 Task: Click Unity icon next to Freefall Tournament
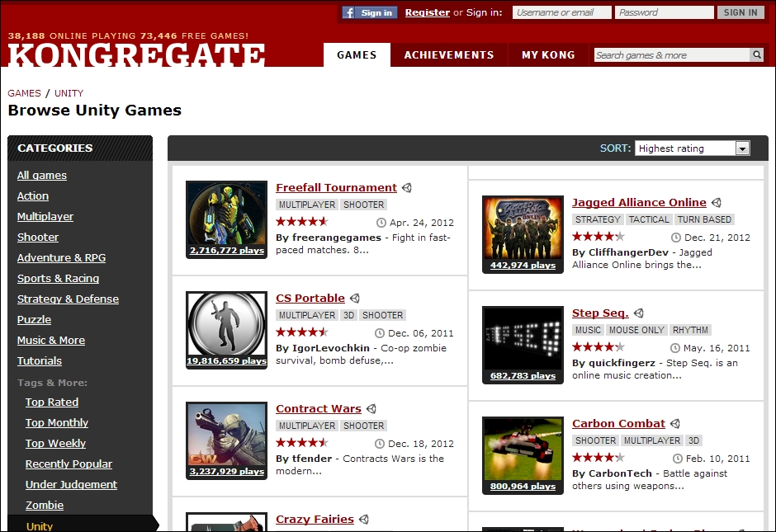click(x=407, y=188)
